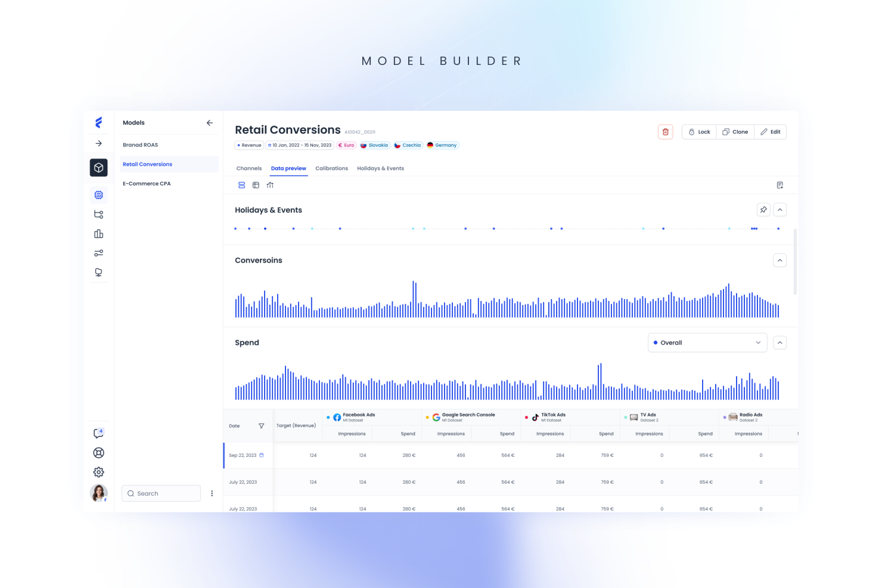Select the Data preview tab

288,169
